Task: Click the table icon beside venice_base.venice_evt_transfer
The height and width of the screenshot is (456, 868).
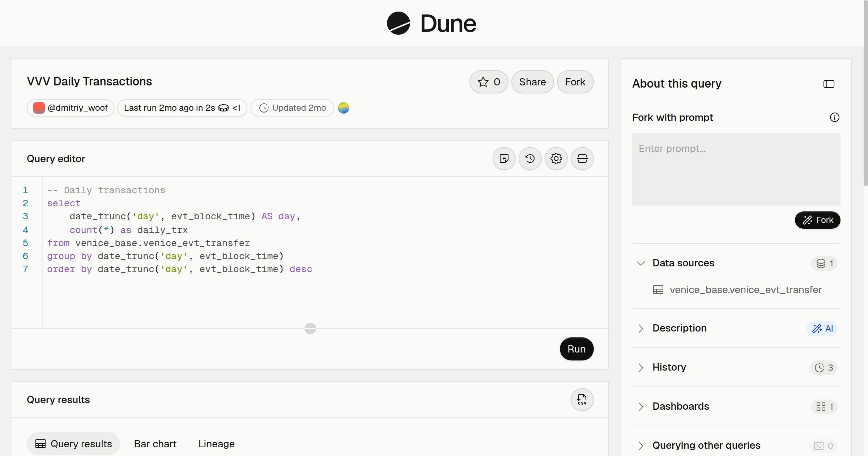Action: (x=658, y=290)
